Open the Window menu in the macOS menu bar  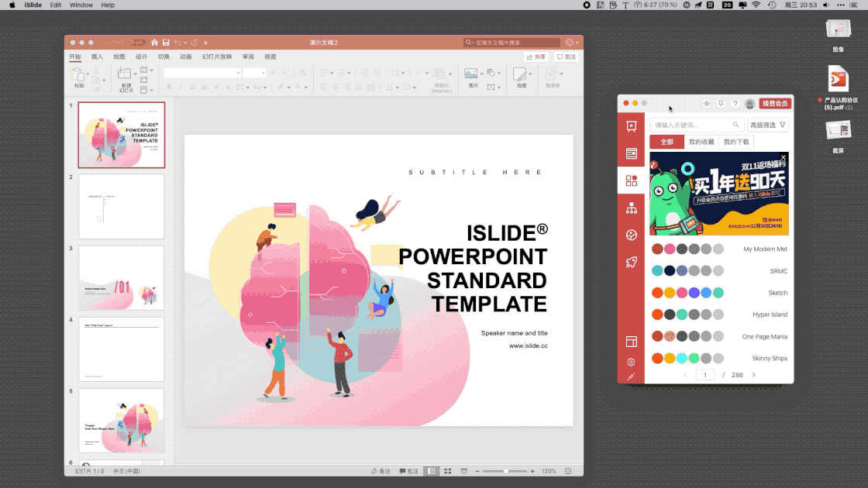[x=81, y=5]
